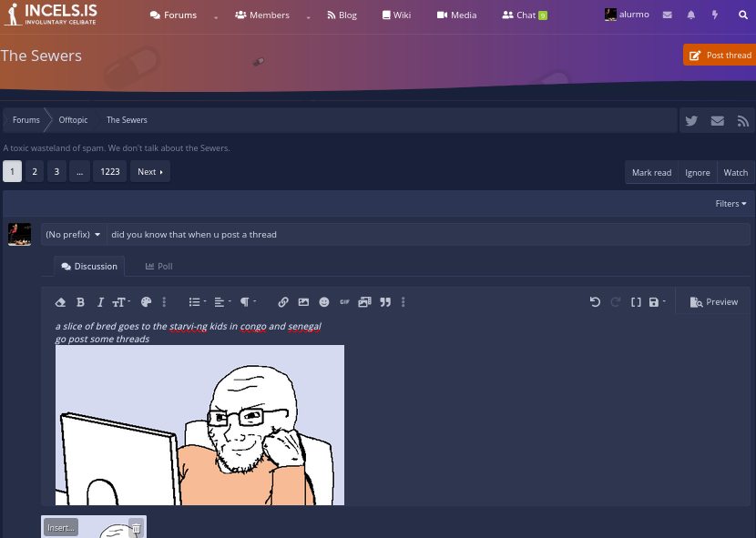Open the text color palette
The image size is (756, 538).
pos(146,302)
